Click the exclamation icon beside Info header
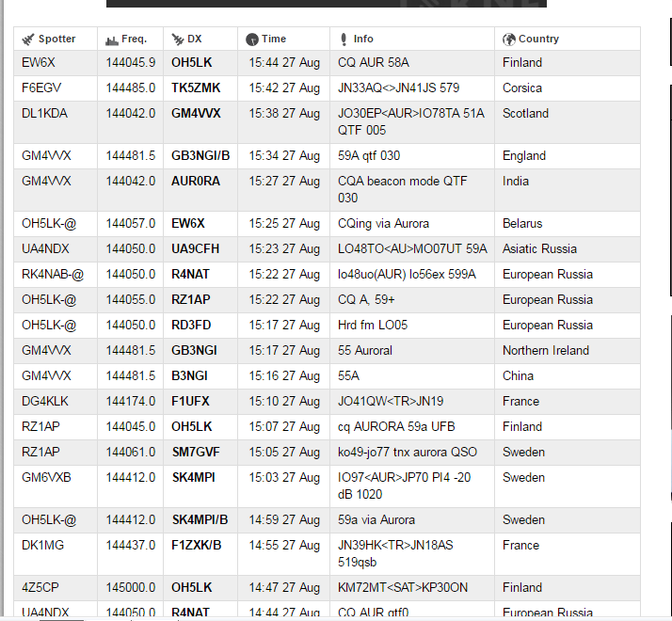The height and width of the screenshot is (621, 672). (x=344, y=40)
